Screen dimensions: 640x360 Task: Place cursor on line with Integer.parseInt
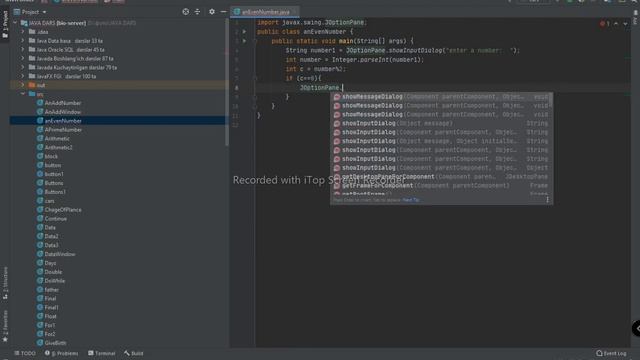[354, 60]
